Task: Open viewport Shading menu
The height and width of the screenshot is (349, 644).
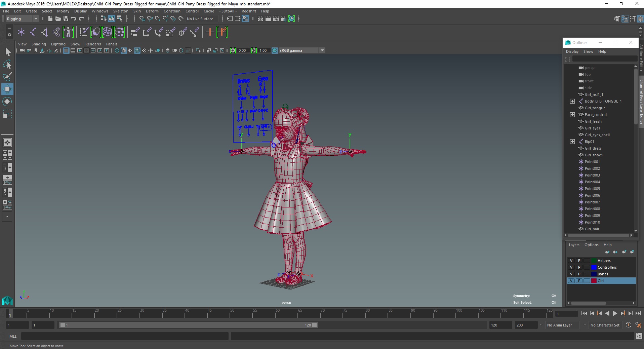Action: pyautogui.click(x=39, y=44)
